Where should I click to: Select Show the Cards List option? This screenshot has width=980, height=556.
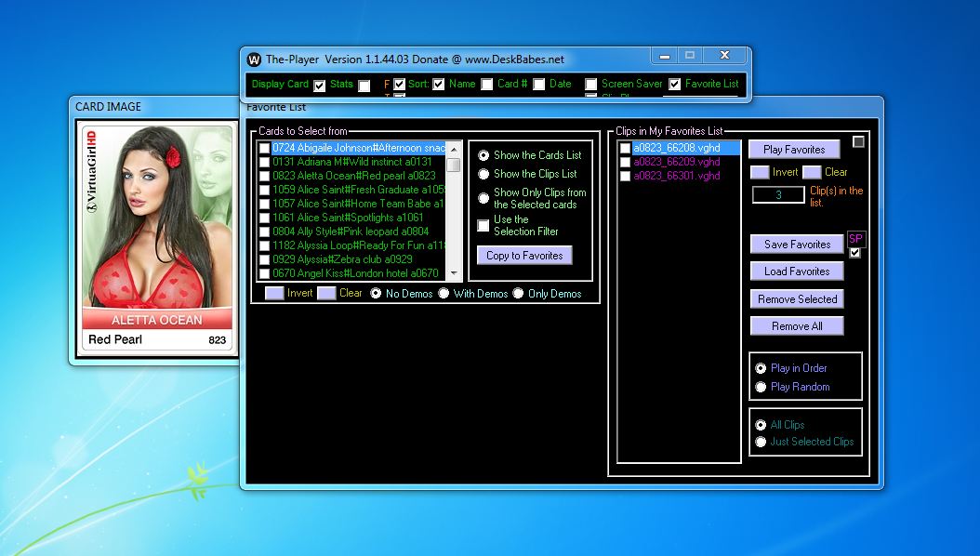pyautogui.click(x=483, y=155)
